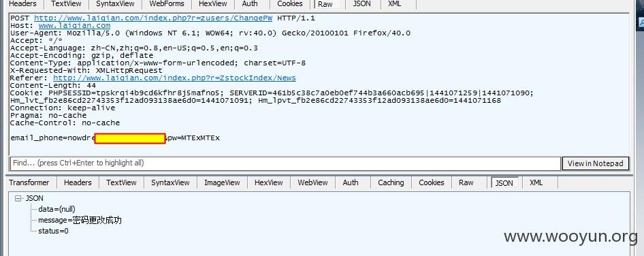Screen dimensions: 644x256
Task: Select the message=密码更改成功 node
Action: click(80, 220)
